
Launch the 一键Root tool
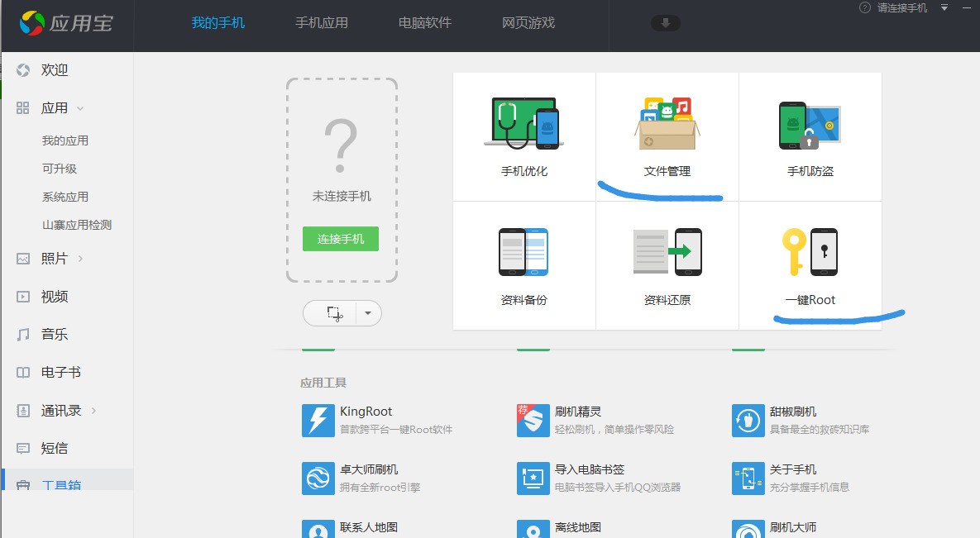pyautogui.click(x=810, y=265)
